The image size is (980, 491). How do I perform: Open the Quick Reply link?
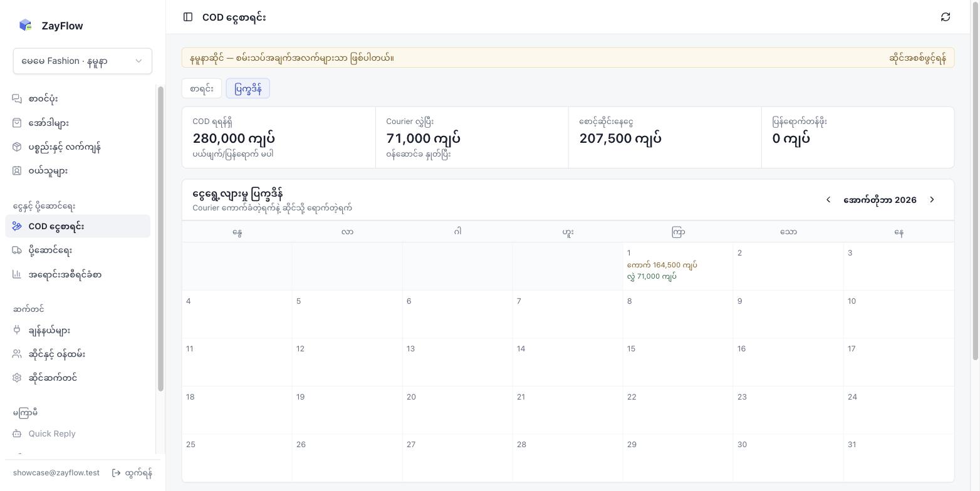point(78,433)
